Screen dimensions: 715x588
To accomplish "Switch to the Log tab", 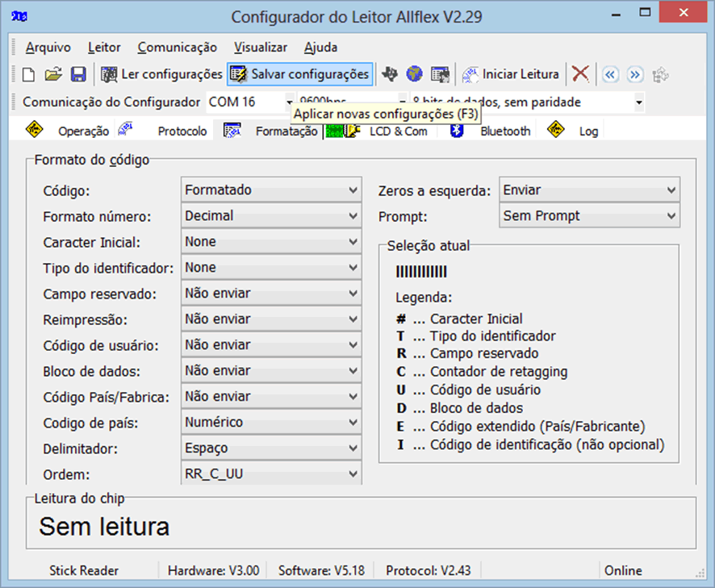I will click(x=571, y=131).
